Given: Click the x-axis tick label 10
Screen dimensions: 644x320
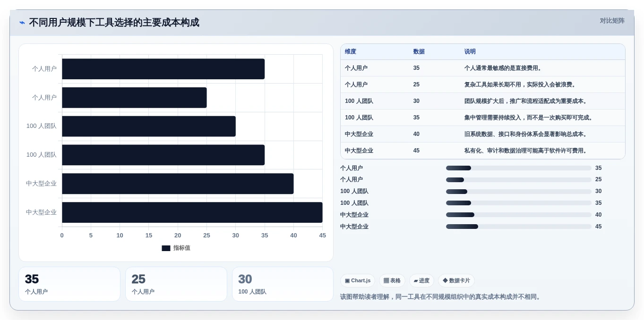Looking at the screenshot, I should (120, 236).
